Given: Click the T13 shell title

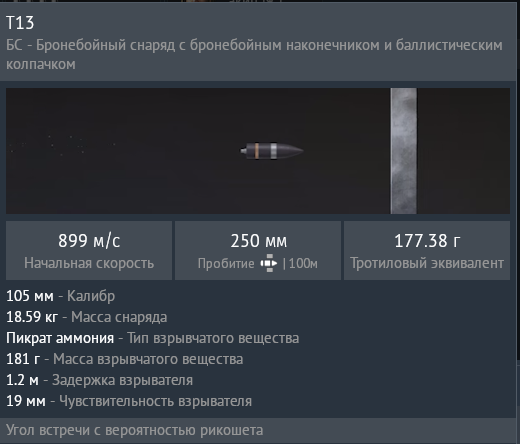Looking at the screenshot, I should 20,23.
